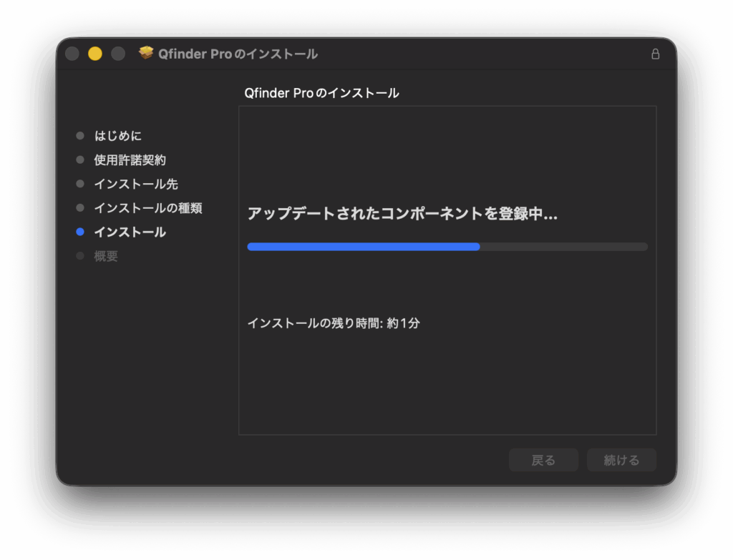
Task: Select the はじめに step in sidebar
Action: click(x=118, y=136)
